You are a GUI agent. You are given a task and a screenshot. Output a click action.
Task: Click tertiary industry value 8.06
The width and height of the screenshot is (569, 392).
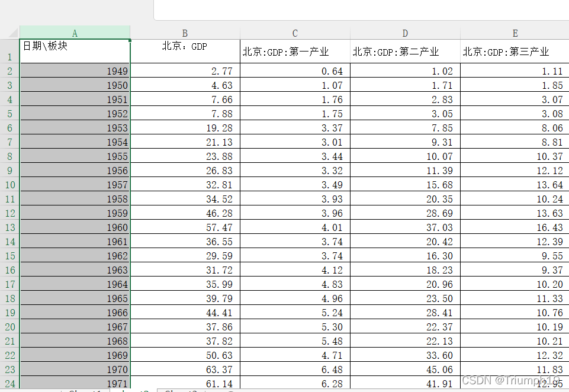tap(515, 128)
